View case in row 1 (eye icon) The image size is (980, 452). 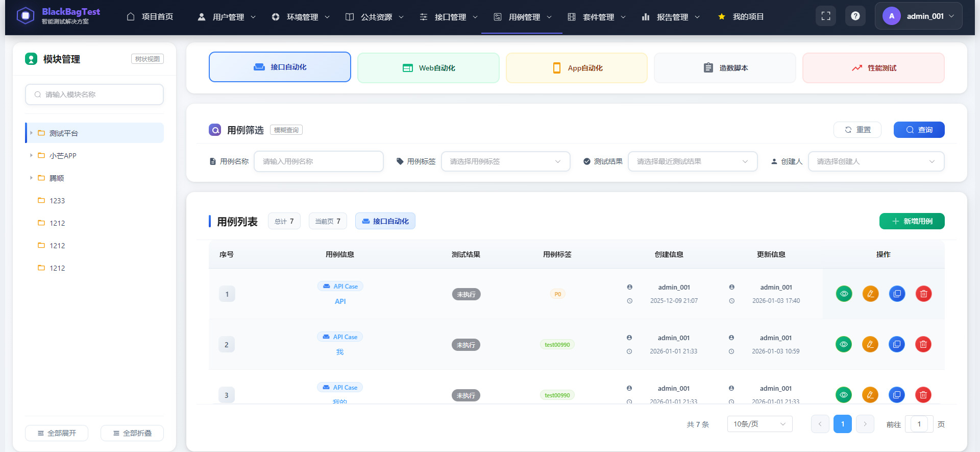(x=844, y=294)
